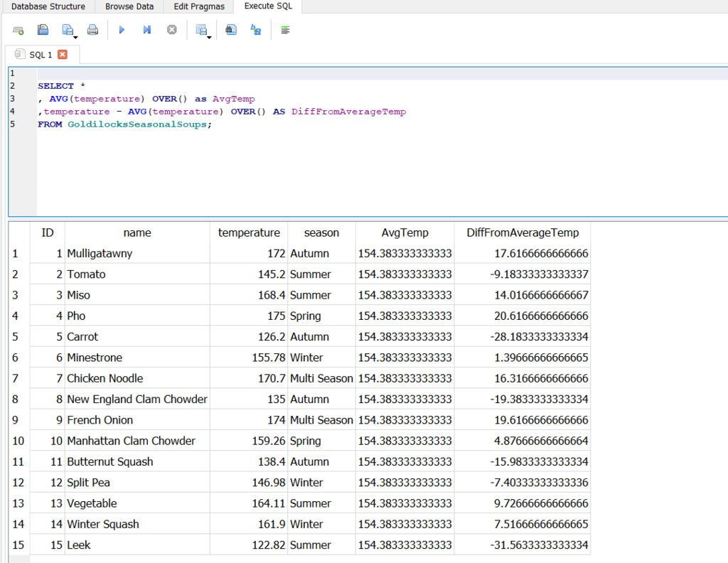728x563 pixels.
Task: Execute the current SQL line
Action: tap(147, 29)
